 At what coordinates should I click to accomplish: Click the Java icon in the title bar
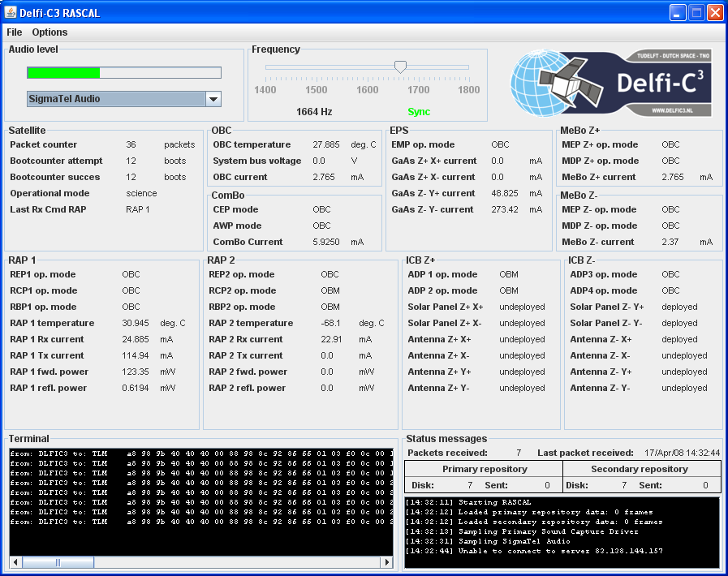tap(11, 12)
